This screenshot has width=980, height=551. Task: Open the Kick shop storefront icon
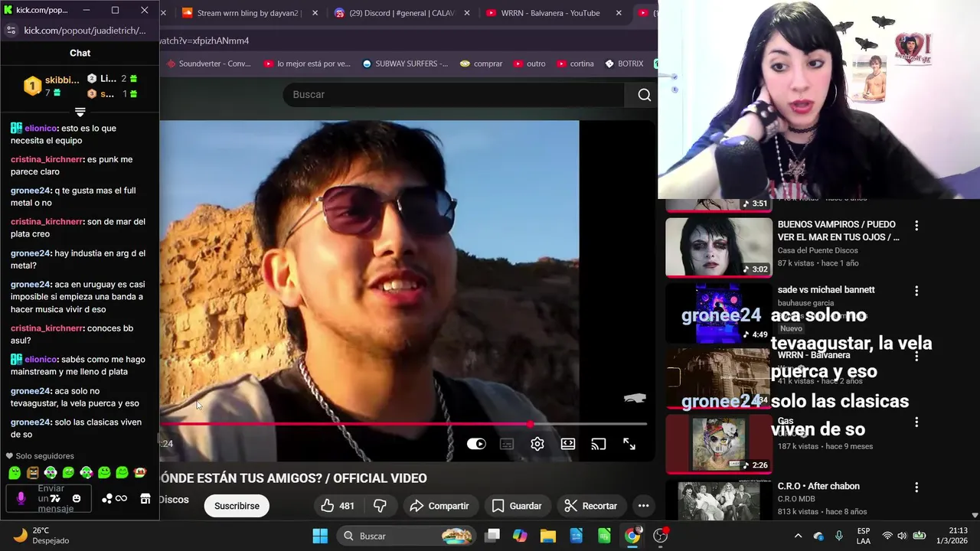click(145, 498)
